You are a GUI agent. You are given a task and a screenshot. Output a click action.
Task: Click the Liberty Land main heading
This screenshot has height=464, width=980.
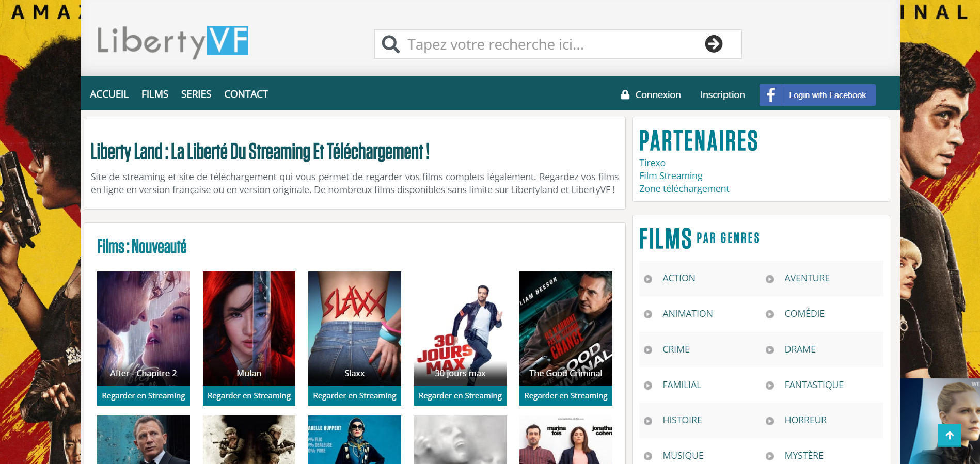coord(260,152)
